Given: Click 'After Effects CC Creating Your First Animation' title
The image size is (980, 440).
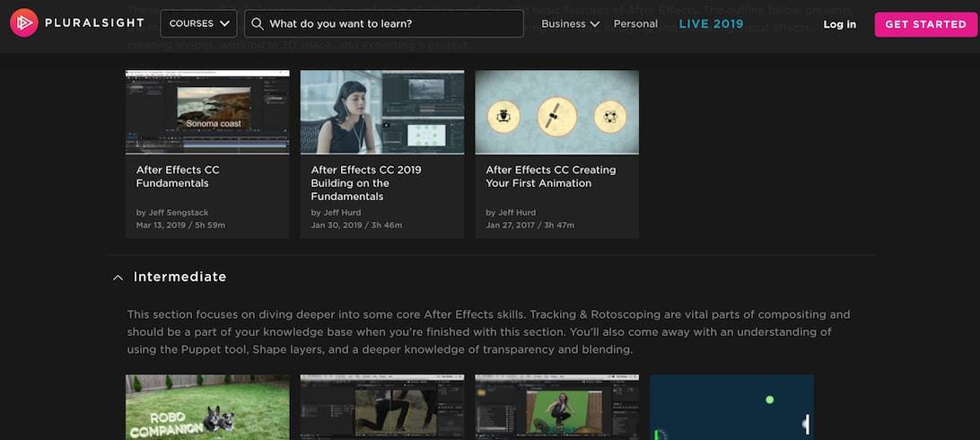Looking at the screenshot, I should pyautogui.click(x=551, y=176).
